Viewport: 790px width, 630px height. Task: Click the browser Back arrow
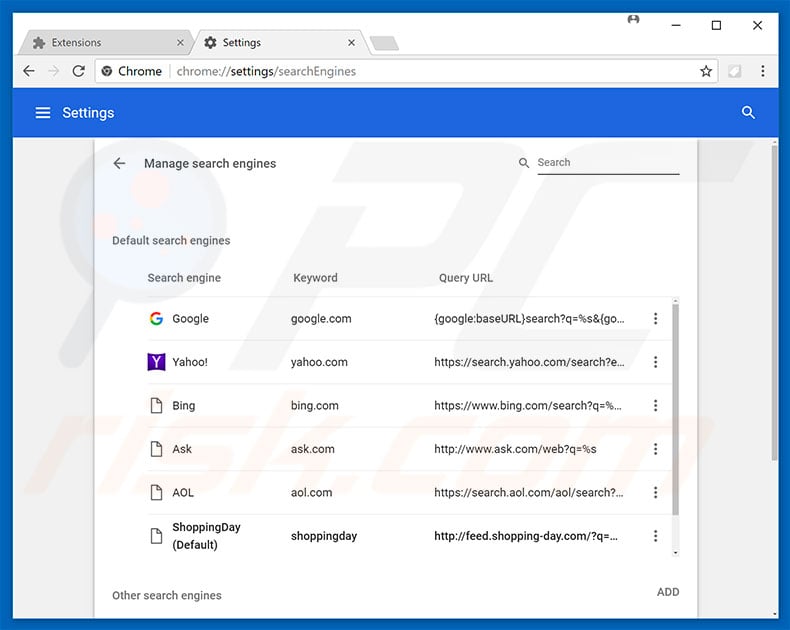(29, 71)
